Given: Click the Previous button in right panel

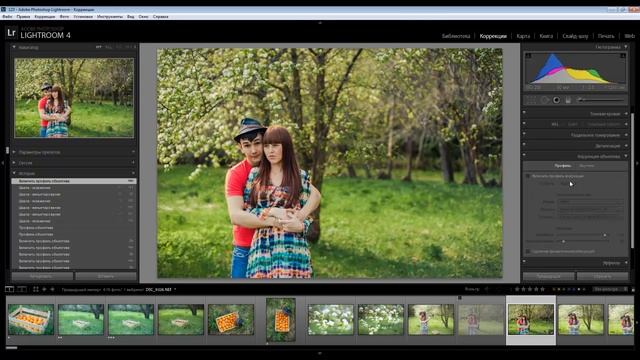Looking at the screenshot, I should pyautogui.click(x=549, y=276).
